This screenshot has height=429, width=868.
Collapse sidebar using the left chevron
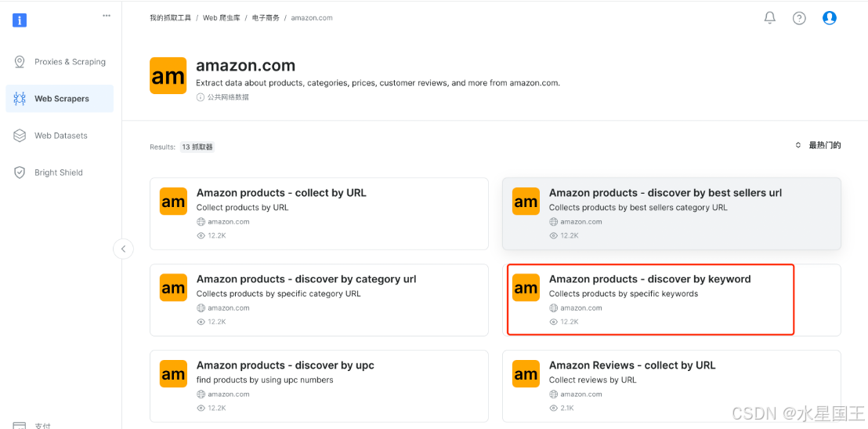tap(124, 249)
